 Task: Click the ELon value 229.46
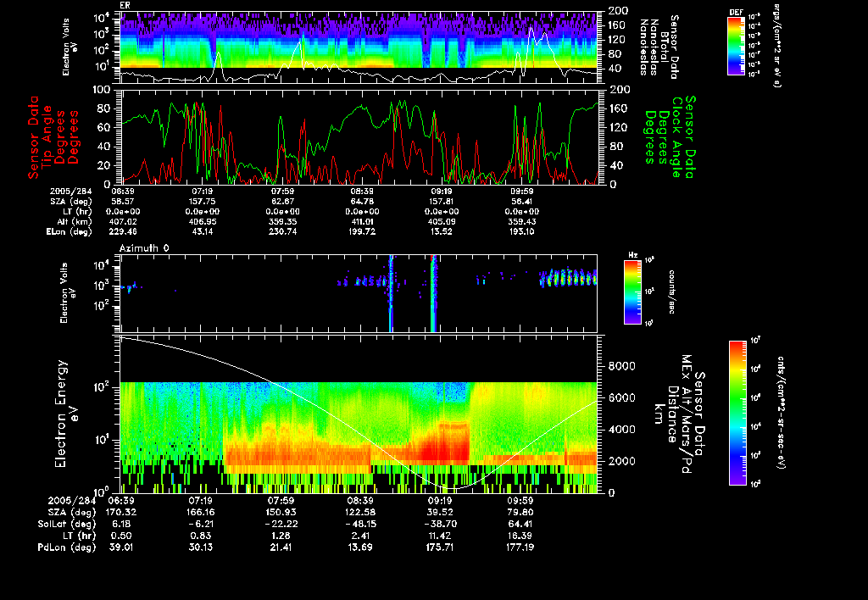(123, 232)
